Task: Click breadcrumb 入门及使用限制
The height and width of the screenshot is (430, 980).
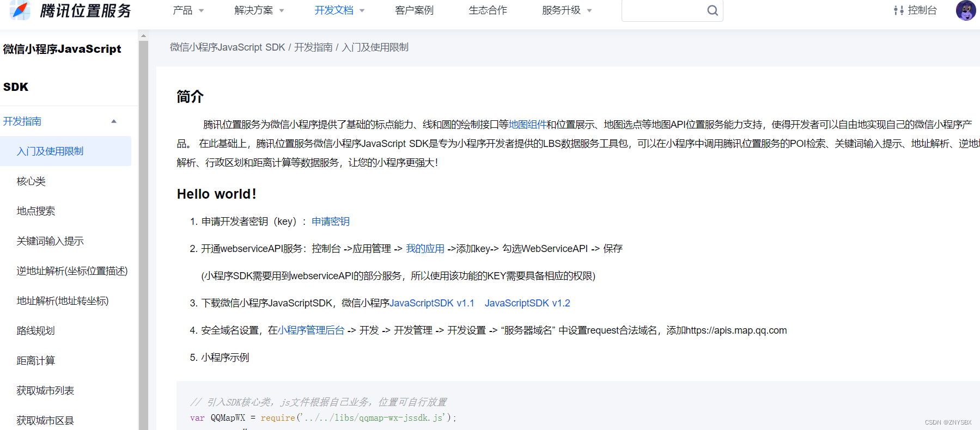Action: click(375, 47)
